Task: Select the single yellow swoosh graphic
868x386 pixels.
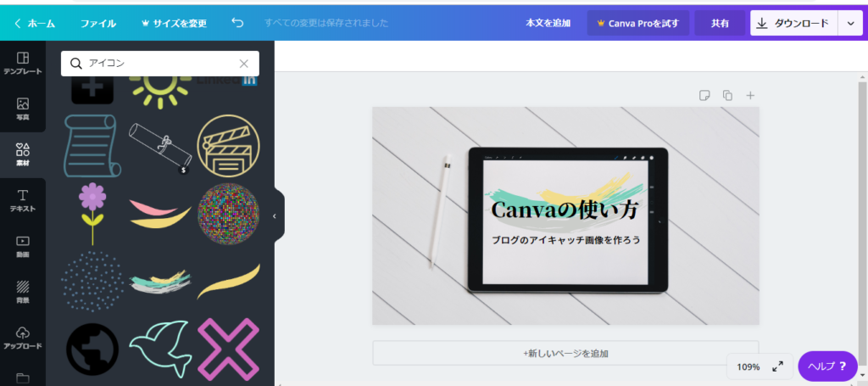Action: click(x=229, y=282)
